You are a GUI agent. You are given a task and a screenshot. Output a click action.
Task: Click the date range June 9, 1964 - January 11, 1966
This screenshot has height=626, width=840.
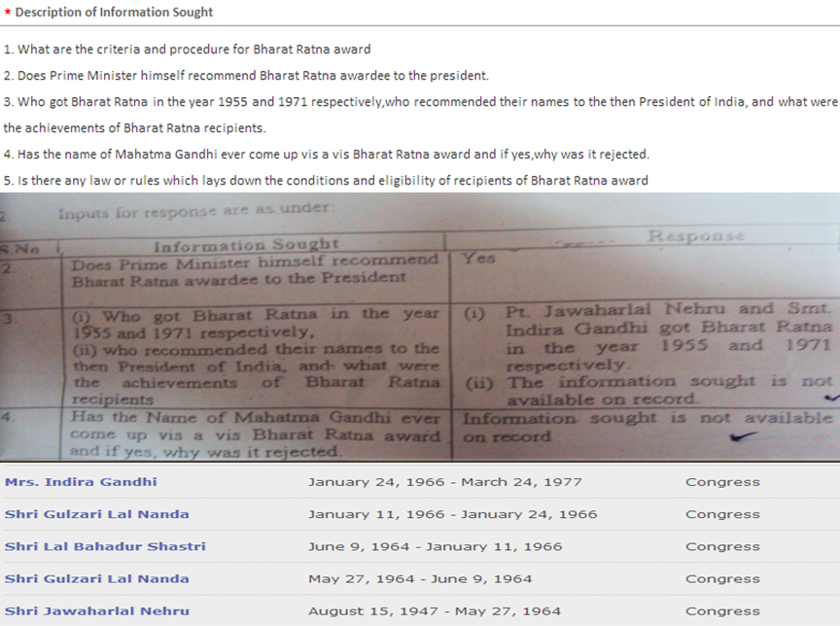(x=435, y=546)
